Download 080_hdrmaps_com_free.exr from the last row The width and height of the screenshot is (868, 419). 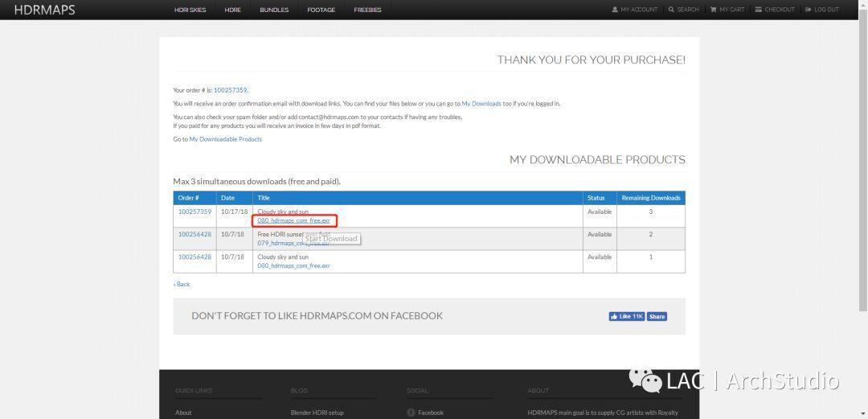(x=294, y=266)
